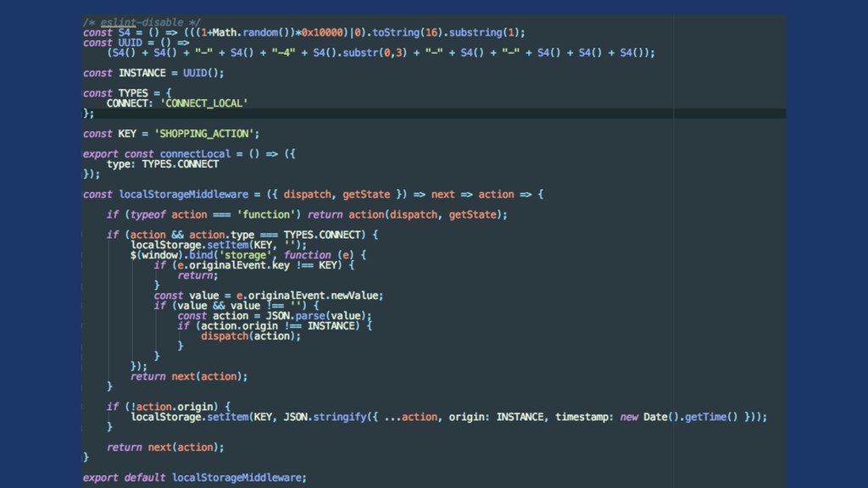Click 'export default localStorageMiddleware;' line
868x488 pixels.
point(195,478)
